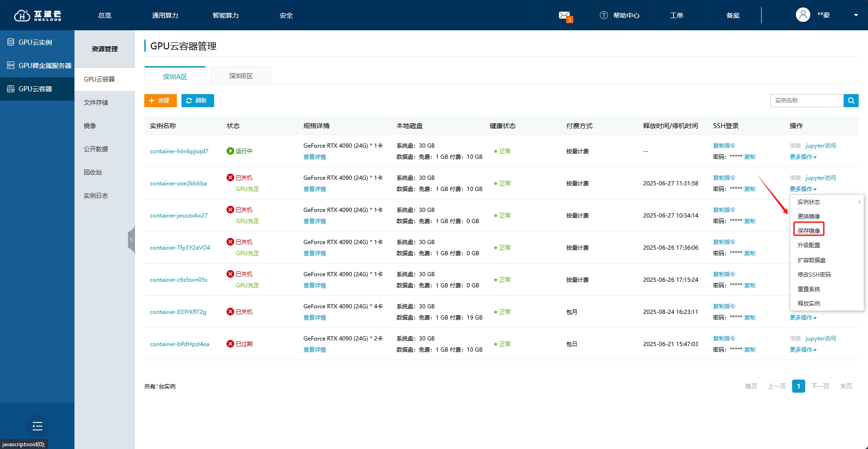868x449 pixels.
Task: Open 安全 in the top navigation
Action: tap(286, 15)
